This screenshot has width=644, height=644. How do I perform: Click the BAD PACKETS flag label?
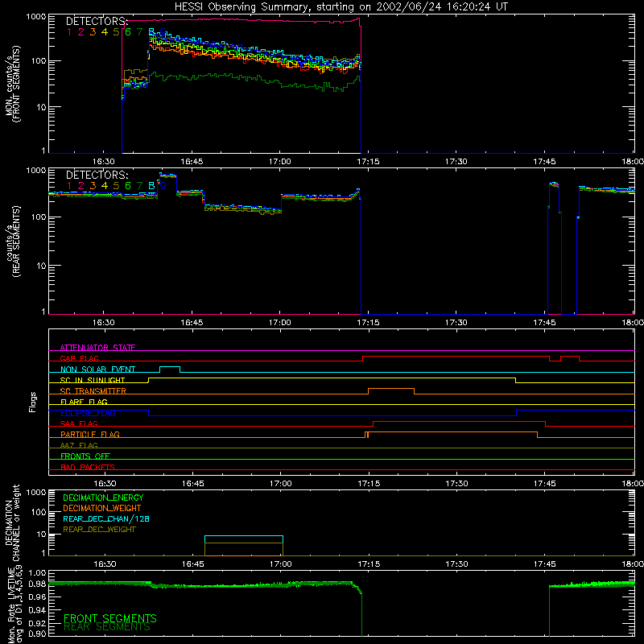pos(88,467)
